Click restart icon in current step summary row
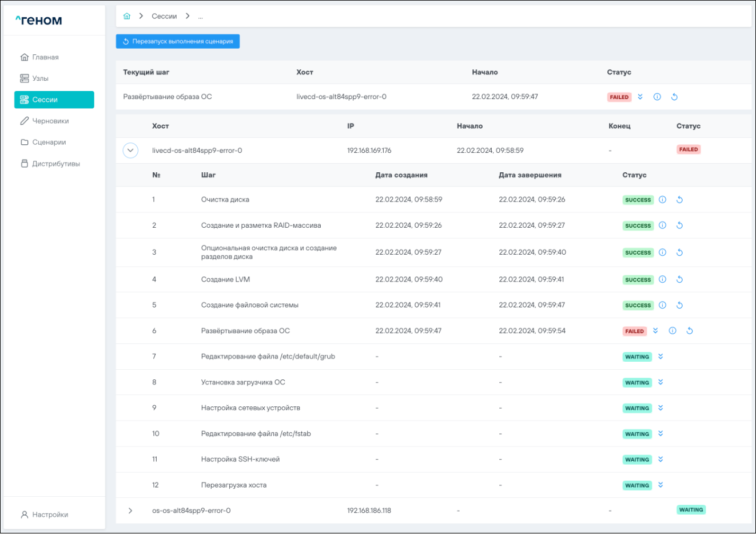 pos(674,97)
